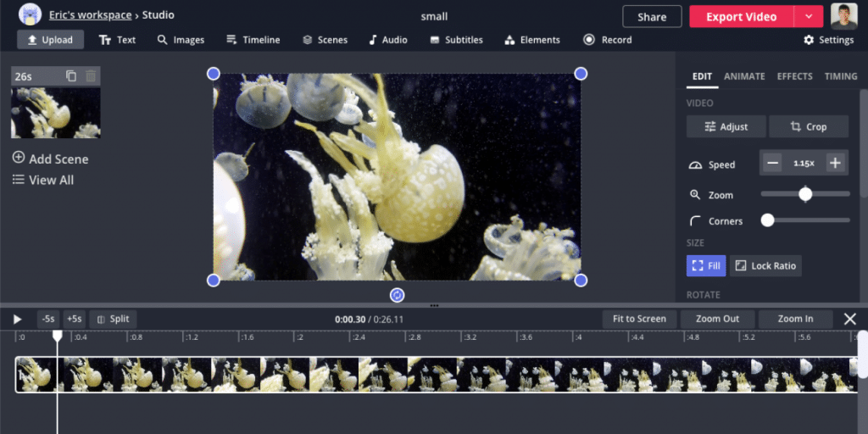This screenshot has width=868, height=434.
Task: Open the Timeline menu item
Action: pyautogui.click(x=253, y=40)
